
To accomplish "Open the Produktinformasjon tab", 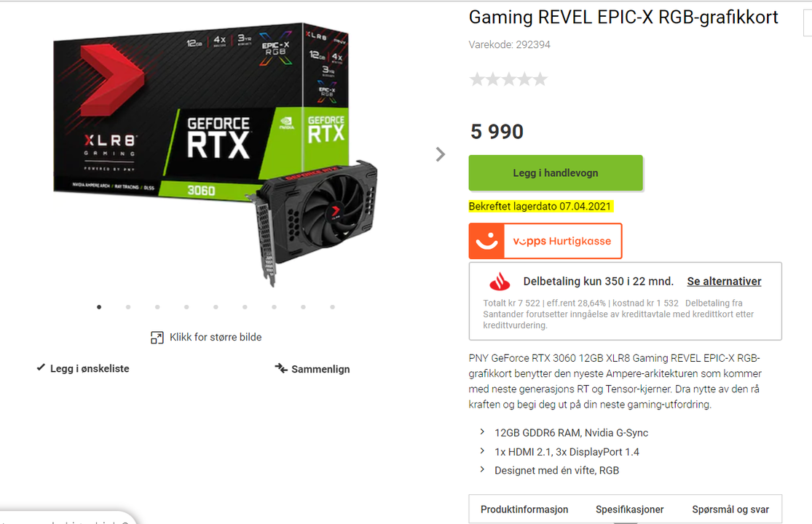I will (x=524, y=509).
